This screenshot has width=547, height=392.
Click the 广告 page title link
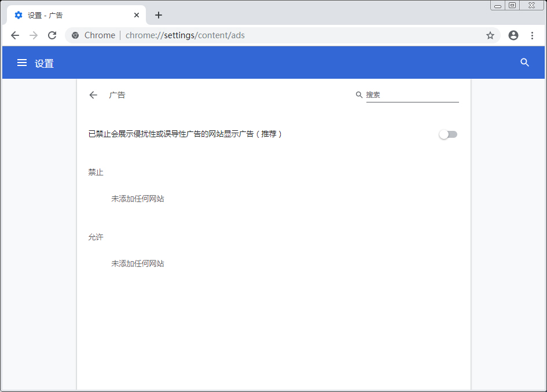118,95
